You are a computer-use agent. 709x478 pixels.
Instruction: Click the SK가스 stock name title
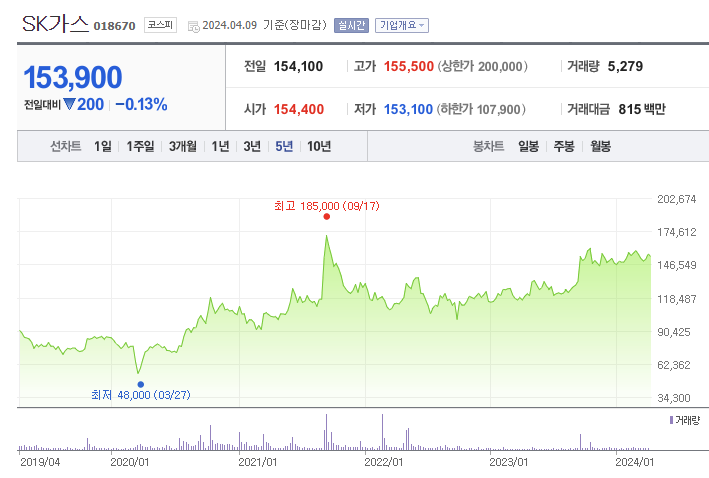[55, 24]
